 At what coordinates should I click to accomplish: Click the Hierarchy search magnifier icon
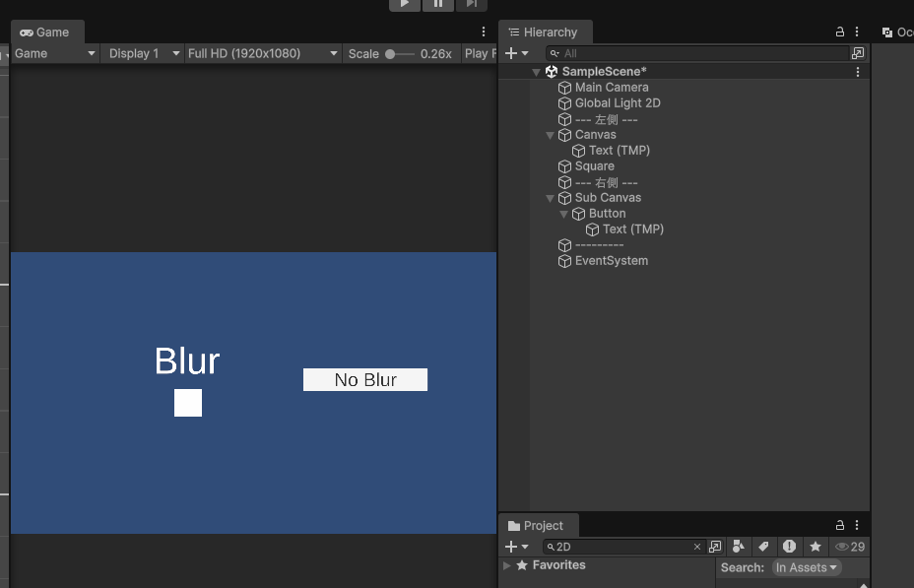coord(555,53)
